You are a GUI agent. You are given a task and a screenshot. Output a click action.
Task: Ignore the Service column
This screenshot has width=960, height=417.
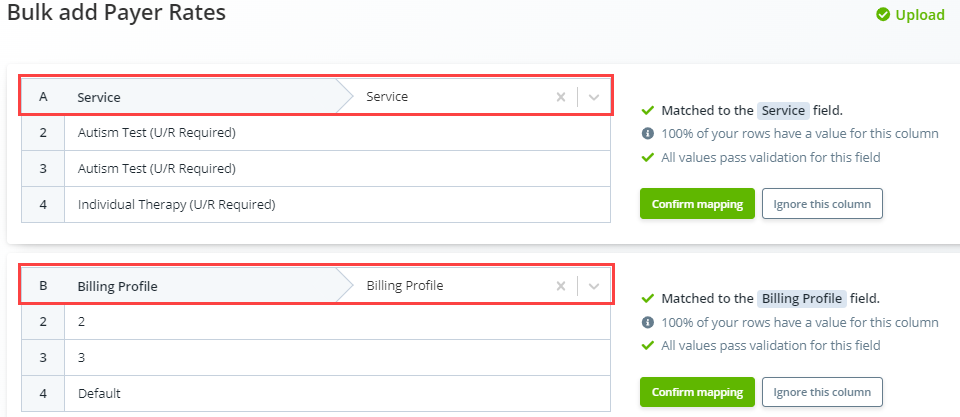pyautogui.click(x=822, y=204)
